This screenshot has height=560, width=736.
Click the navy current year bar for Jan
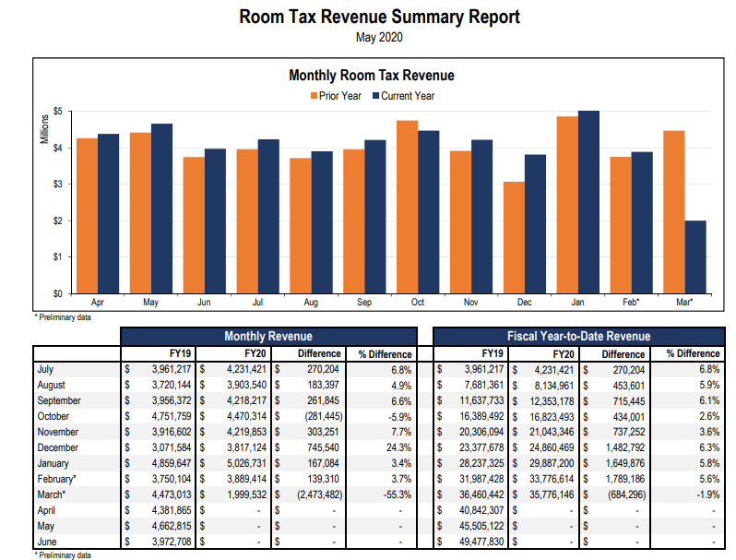pos(588,202)
